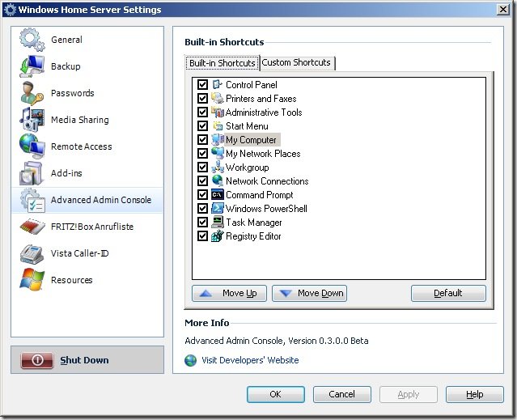The width and height of the screenshot is (517, 420).
Task: Select the "Task Manager" list entry text
Action: (x=254, y=223)
